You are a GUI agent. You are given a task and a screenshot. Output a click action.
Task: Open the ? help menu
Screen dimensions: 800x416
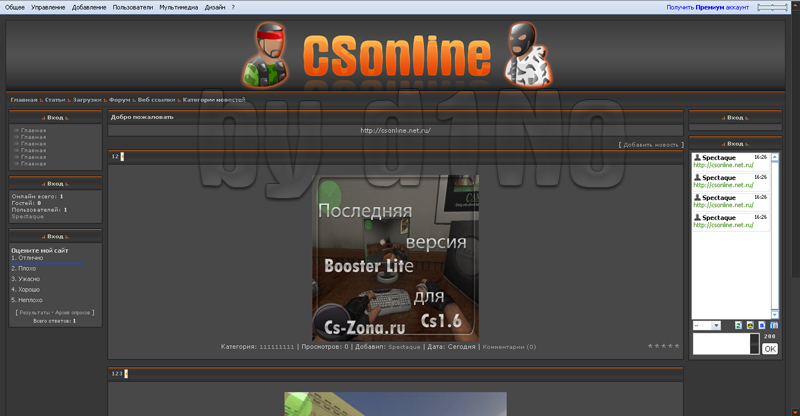233,7
